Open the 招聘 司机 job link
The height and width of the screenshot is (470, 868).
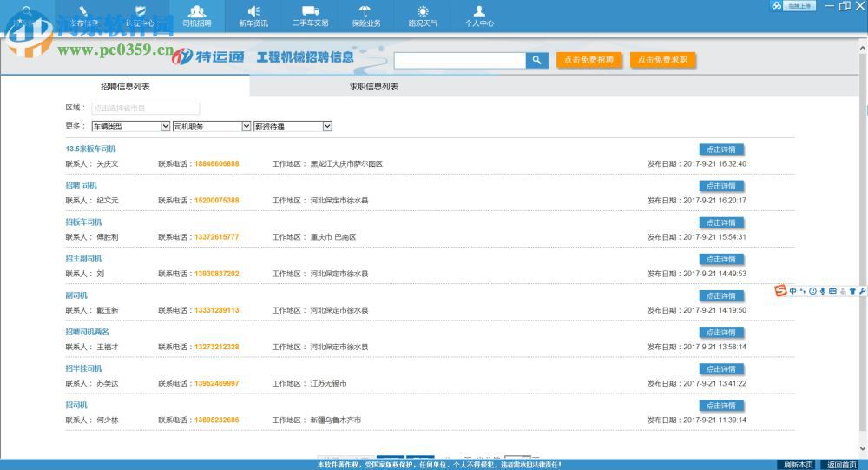[x=82, y=185]
